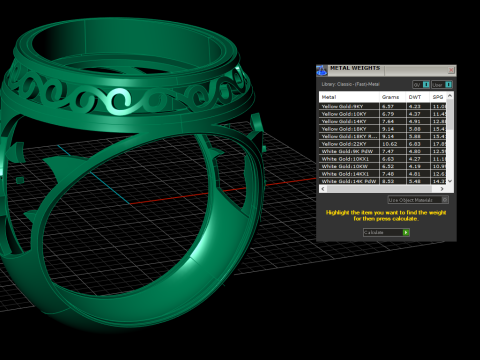Select the Yellow Gold:22KY row

click(x=383, y=144)
